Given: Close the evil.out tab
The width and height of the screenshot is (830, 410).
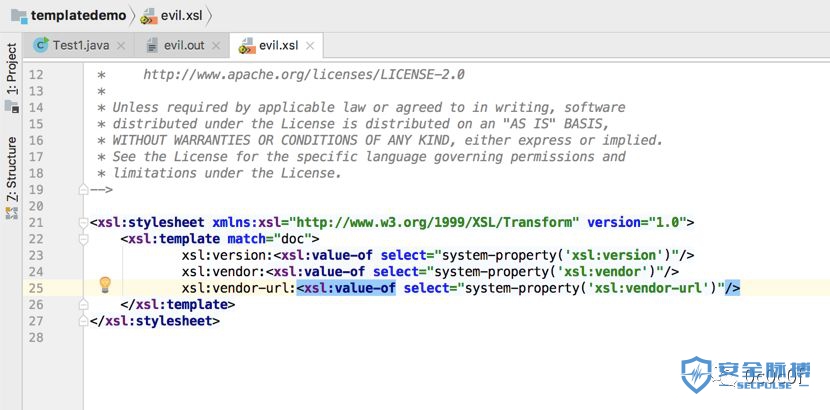Looking at the screenshot, I should coord(215,46).
